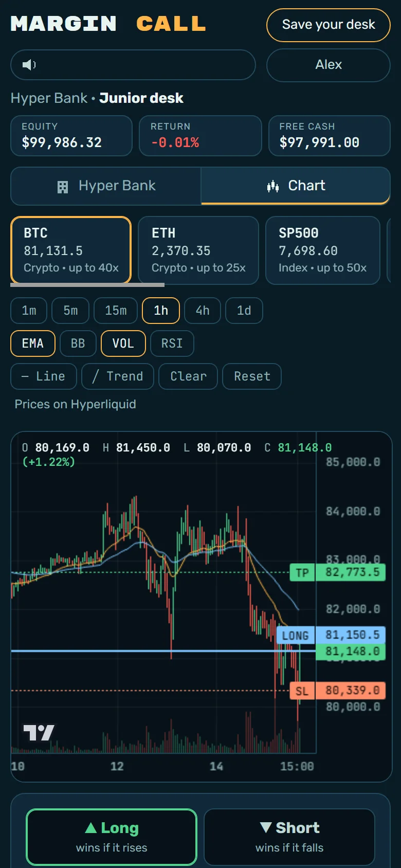Screen dimensions: 401x868
Task: Click the building icon beside Hyper Bank
Action: point(63,187)
